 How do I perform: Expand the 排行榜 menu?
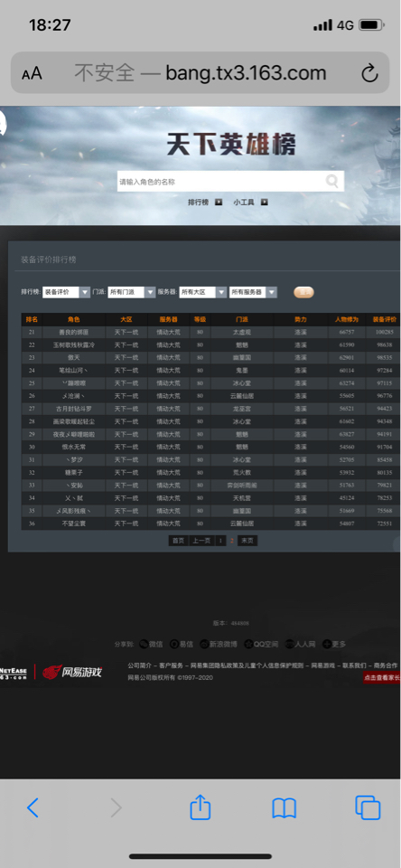click(x=205, y=202)
